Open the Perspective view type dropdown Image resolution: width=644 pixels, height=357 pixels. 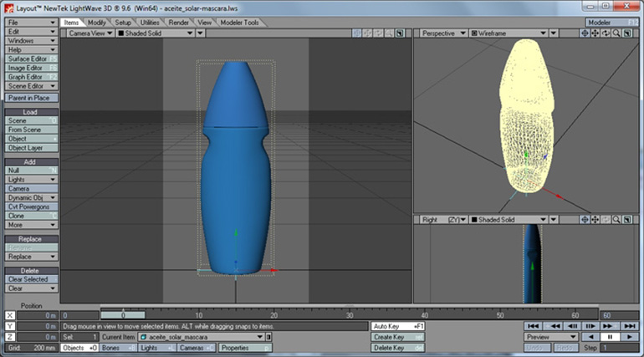click(444, 33)
